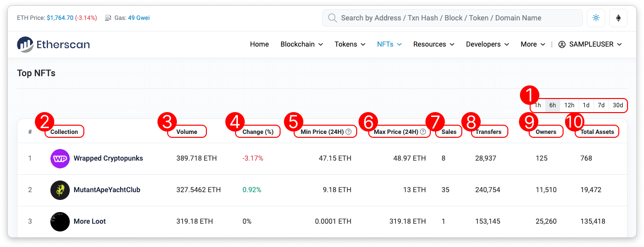Click the search magnifier icon
Viewport: 644px width, 247px height.
point(332,18)
